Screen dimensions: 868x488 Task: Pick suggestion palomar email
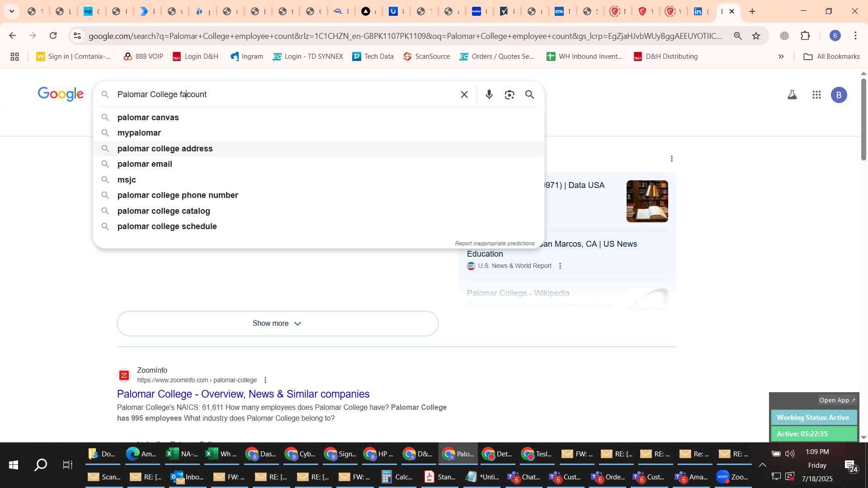[x=319, y=164]
